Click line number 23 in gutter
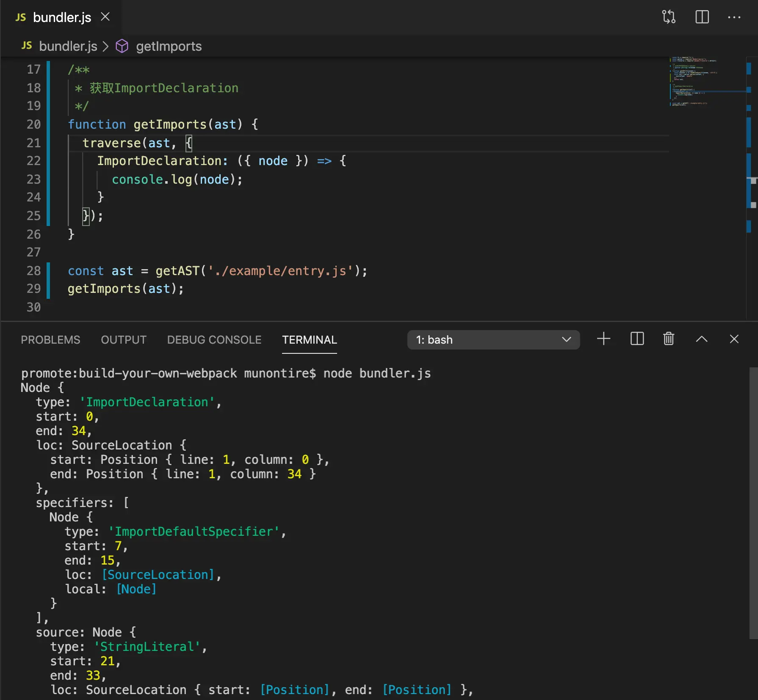Screen dimensions: 758x700 [33, 179]
